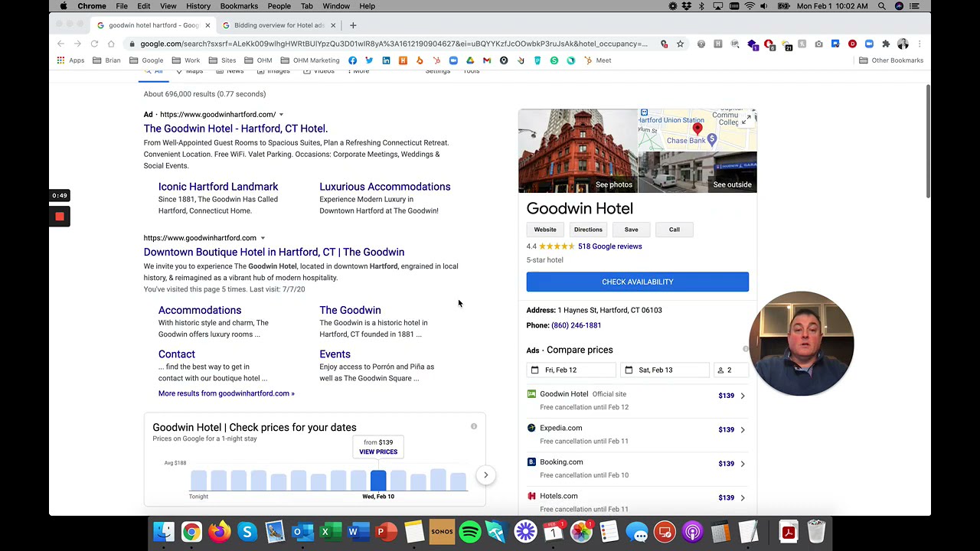Open the LinkedIn bookmark icon
The image size is (980, 551).
(x=386, y=60)
